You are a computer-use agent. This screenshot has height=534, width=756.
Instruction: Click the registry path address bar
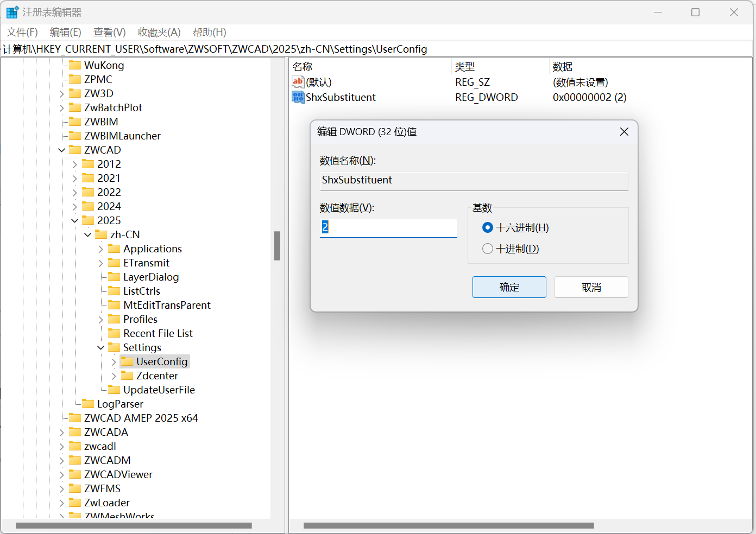(377, 49)
